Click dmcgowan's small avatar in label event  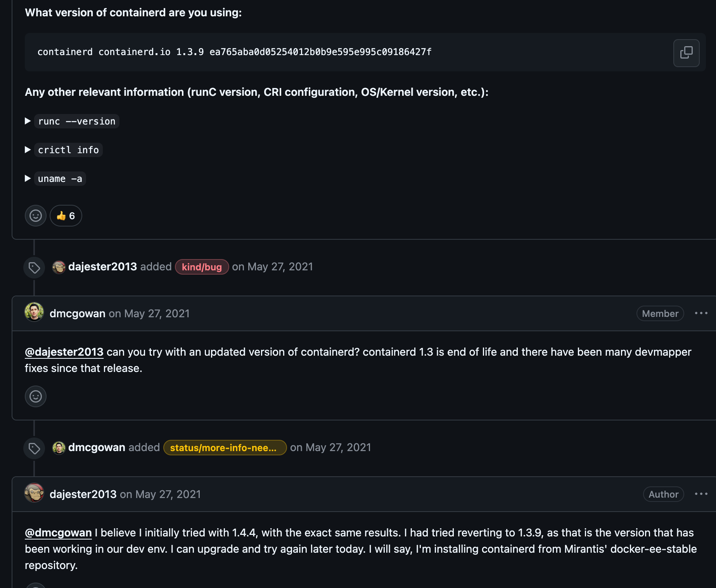59,448
